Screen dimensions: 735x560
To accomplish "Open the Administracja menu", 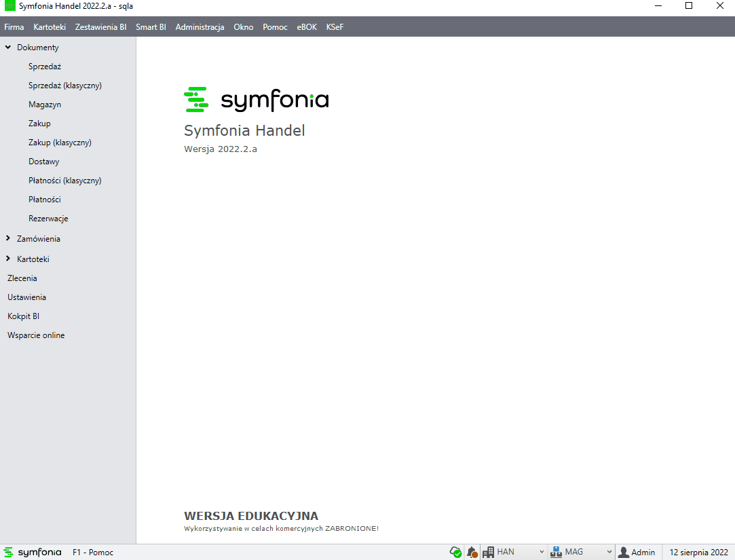I will coord(200,27).
